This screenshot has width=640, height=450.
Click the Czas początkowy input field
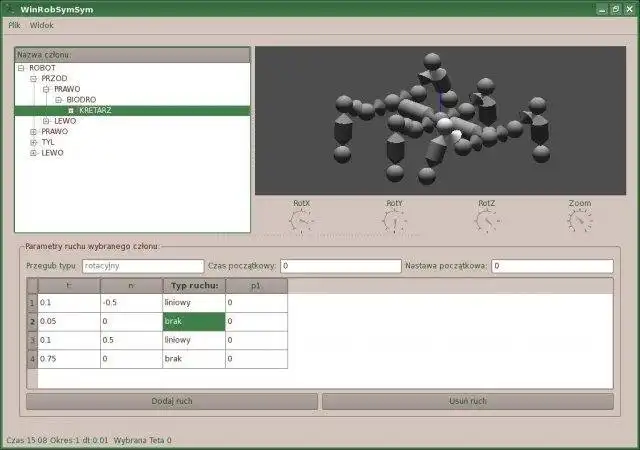(341, 266)
